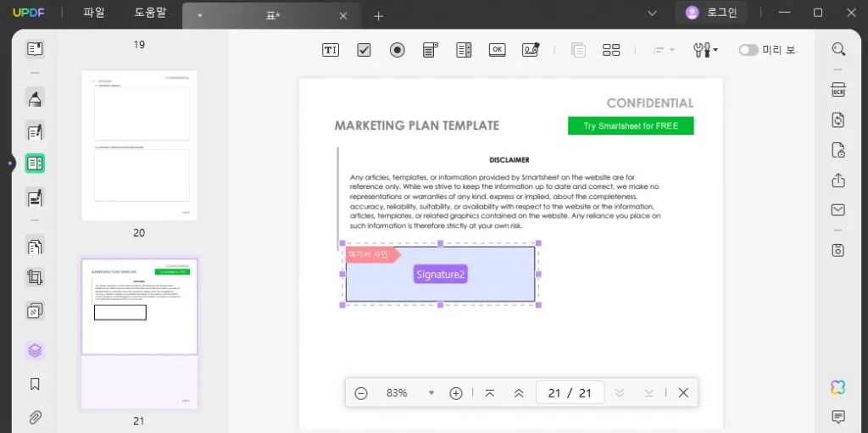Screen dimensions: 868x433
Task: Click the Signature2 form field
Action: [x=441, y=274]
